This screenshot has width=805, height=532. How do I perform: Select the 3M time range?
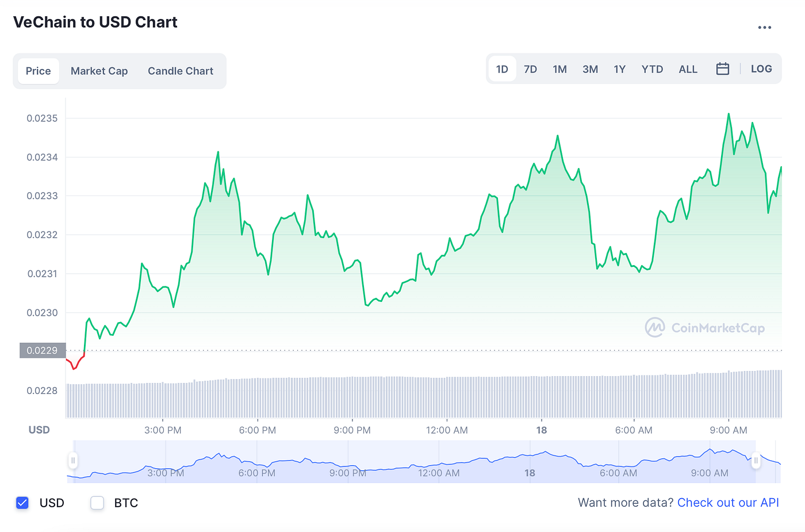(590, 69)
